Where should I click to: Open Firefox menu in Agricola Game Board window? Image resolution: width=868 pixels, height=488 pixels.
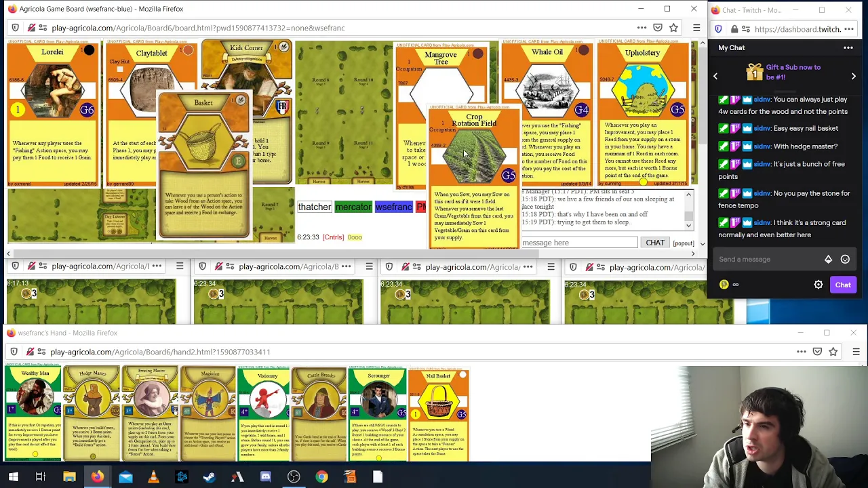pos(696,28)
